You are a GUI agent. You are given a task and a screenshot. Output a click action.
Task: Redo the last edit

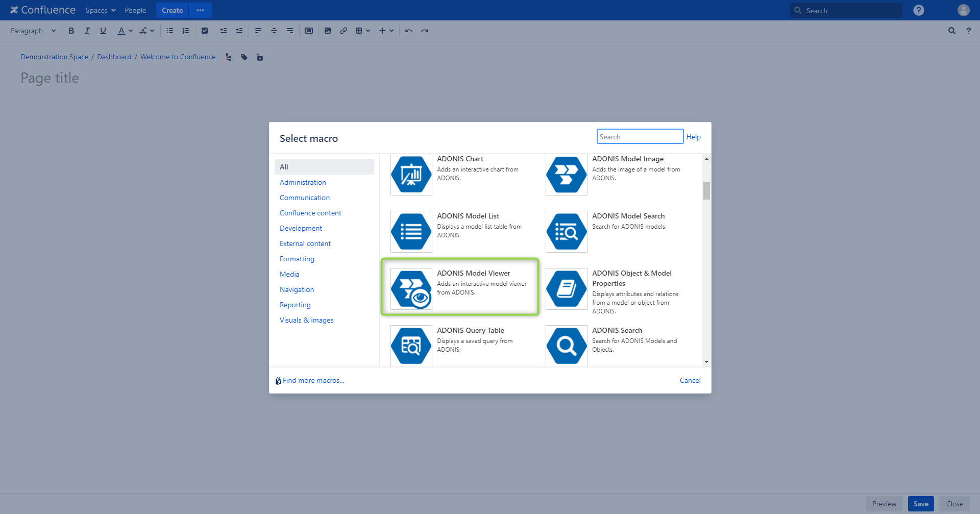[x=425, y=31]
